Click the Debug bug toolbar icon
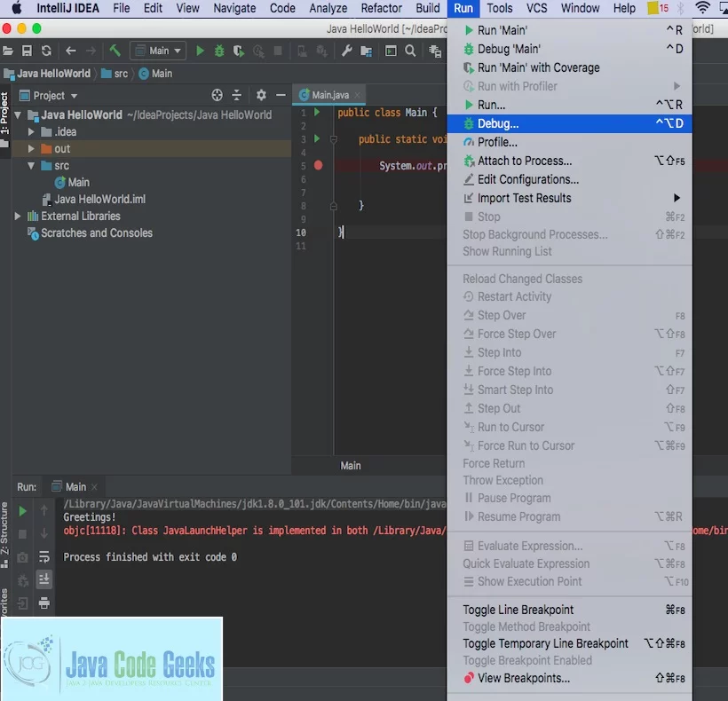 [x=219, y=51]
